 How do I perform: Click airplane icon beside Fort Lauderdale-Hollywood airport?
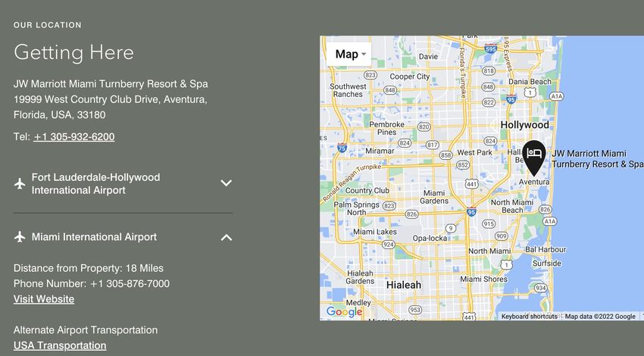19,183
